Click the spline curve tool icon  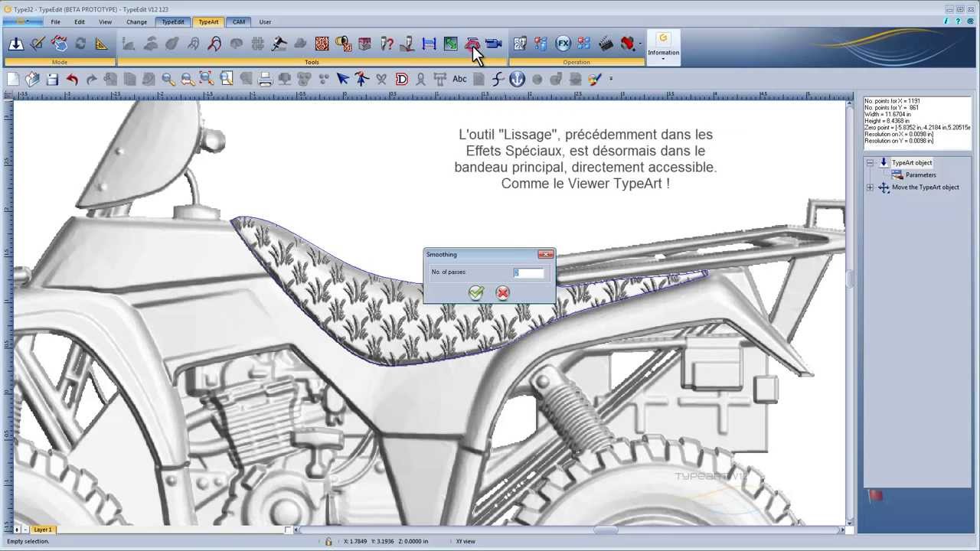coord(498,79)
